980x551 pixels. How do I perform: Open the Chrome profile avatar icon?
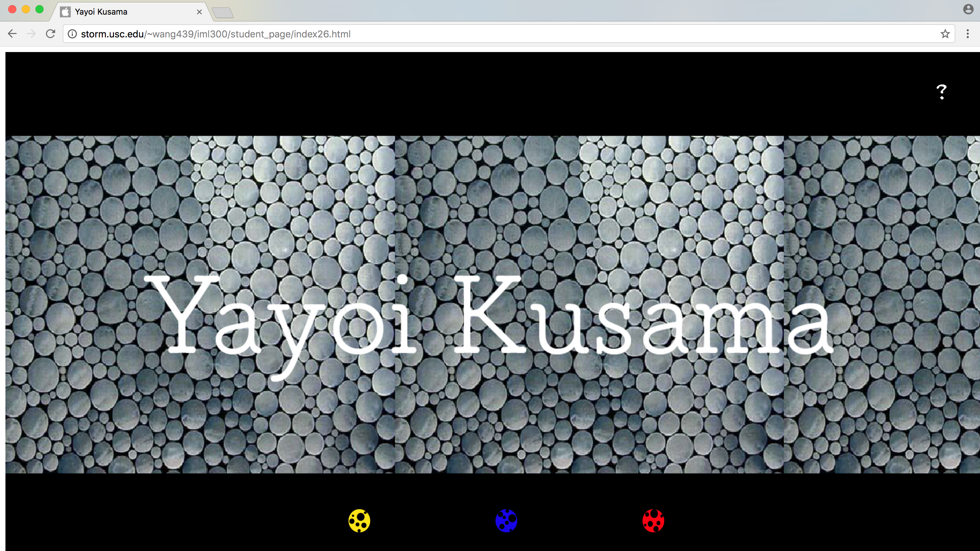[x=968, y=9]
